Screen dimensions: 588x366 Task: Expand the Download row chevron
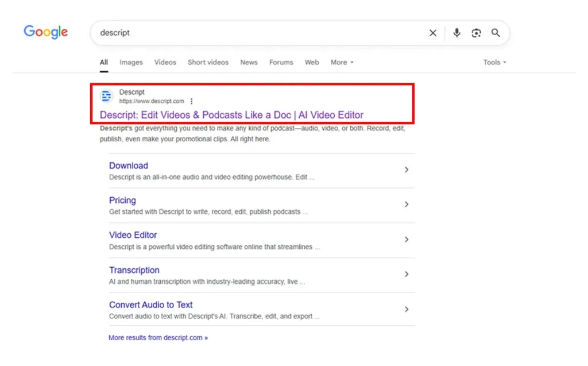pyautogui.click(x=407, y=169)
